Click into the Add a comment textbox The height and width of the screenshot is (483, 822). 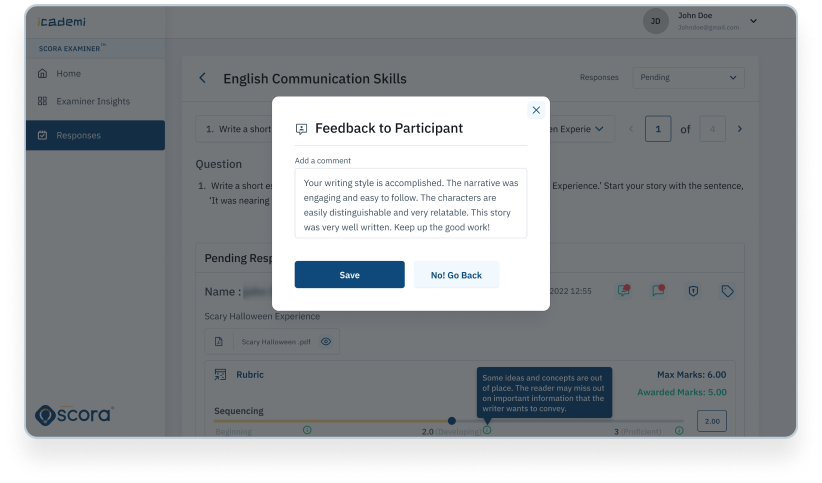[x=410, y=203]
